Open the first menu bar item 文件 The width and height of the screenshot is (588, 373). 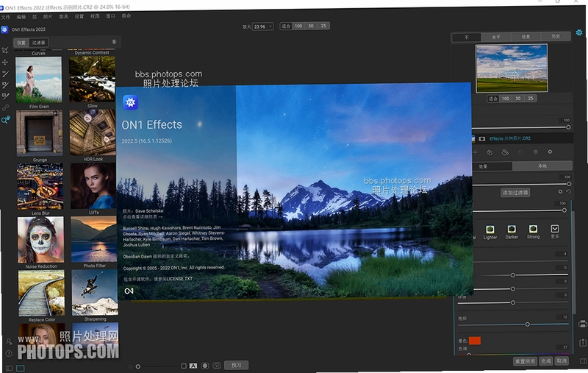click(5, 17)
